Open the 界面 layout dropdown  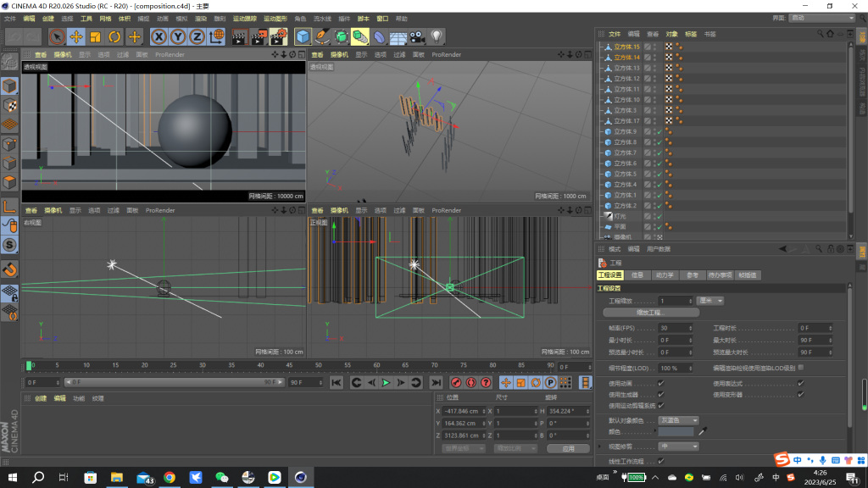coord(822,19)
